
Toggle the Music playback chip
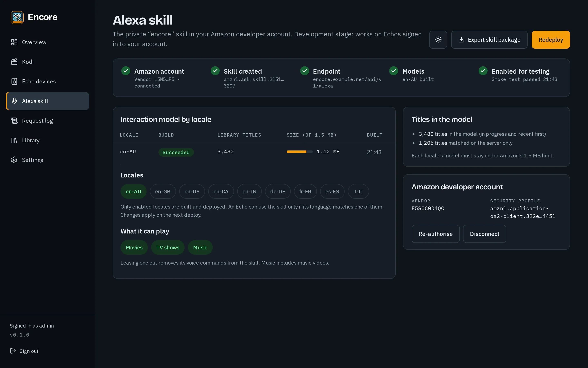click(x=200, y=248)
